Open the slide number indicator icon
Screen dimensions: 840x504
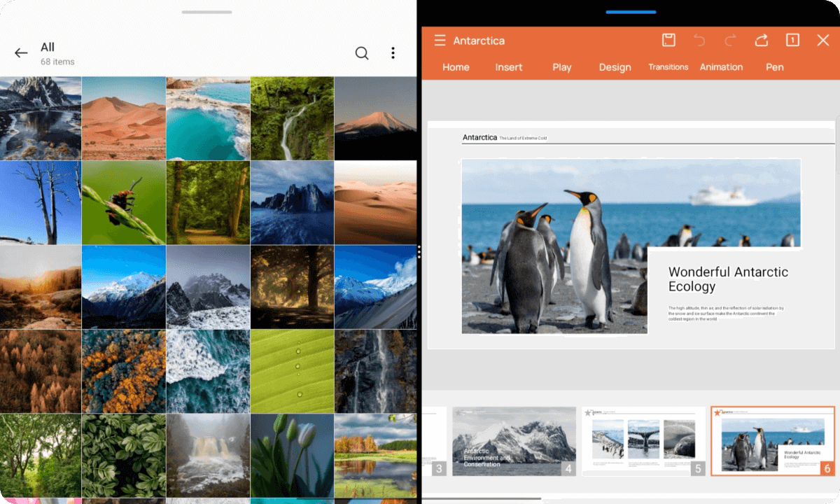(x=792, y=40)
